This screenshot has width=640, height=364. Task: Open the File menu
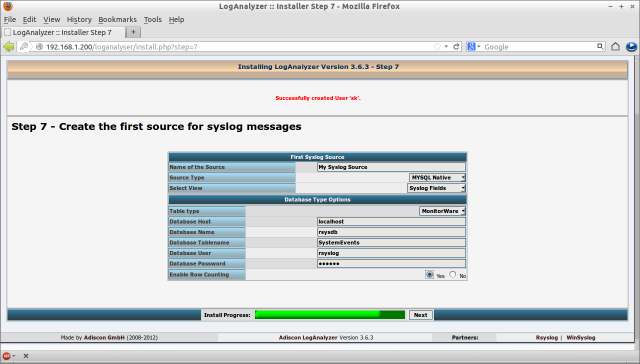pos(10,19)
